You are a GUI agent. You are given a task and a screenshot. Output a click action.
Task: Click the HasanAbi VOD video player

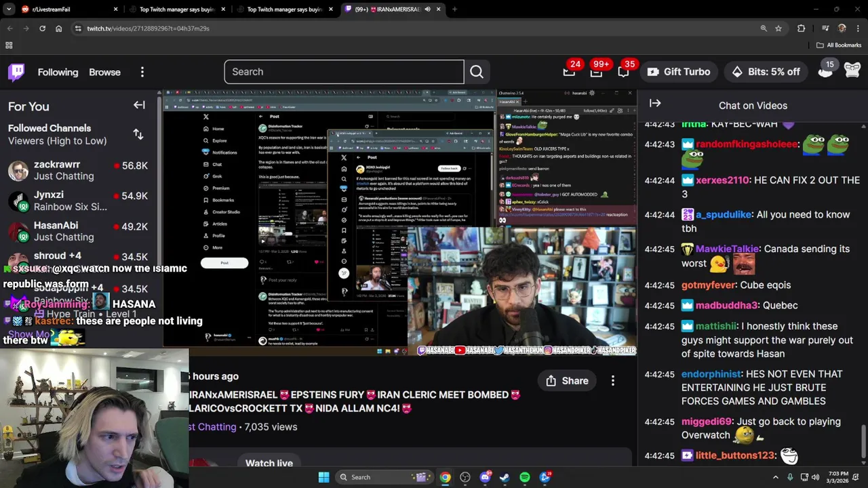tap(399, 222)
